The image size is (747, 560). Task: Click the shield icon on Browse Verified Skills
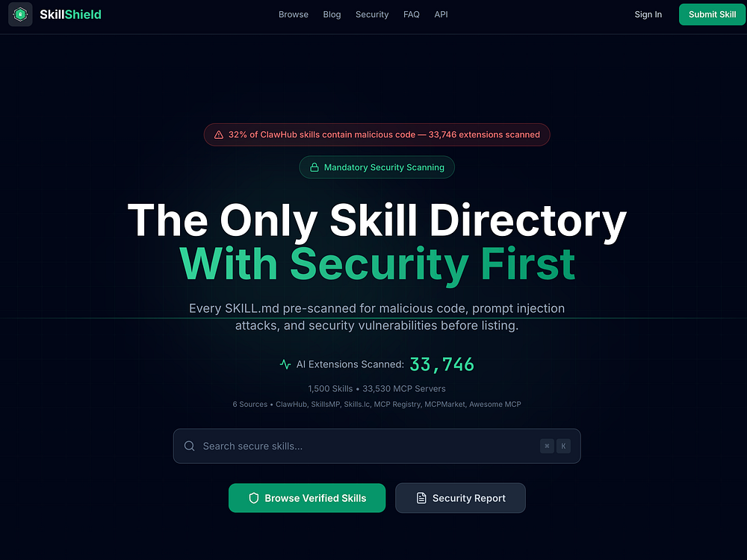(254, 498)
